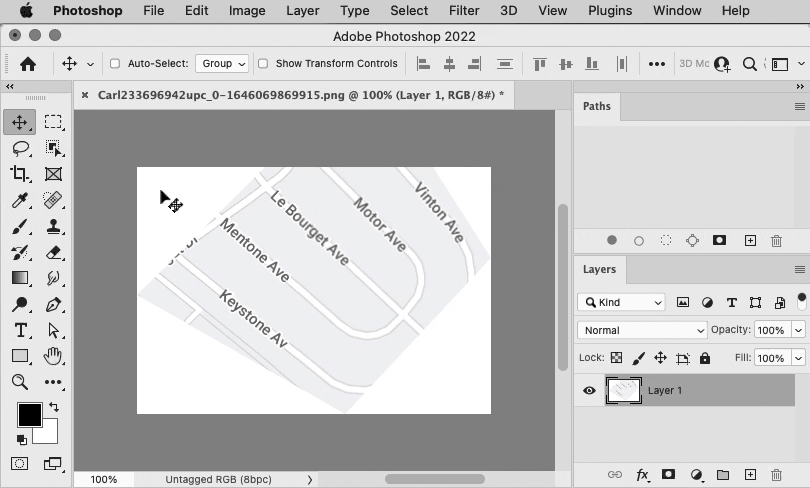810x488 pixels.
Task: Open the Edit Toolbar three-dots button
Action: click(53, 382)
